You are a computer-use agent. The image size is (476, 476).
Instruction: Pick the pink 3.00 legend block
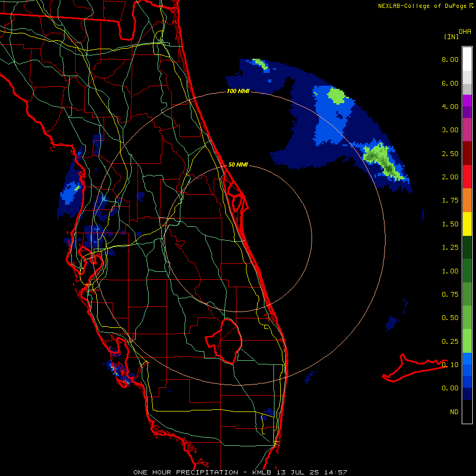467,130
